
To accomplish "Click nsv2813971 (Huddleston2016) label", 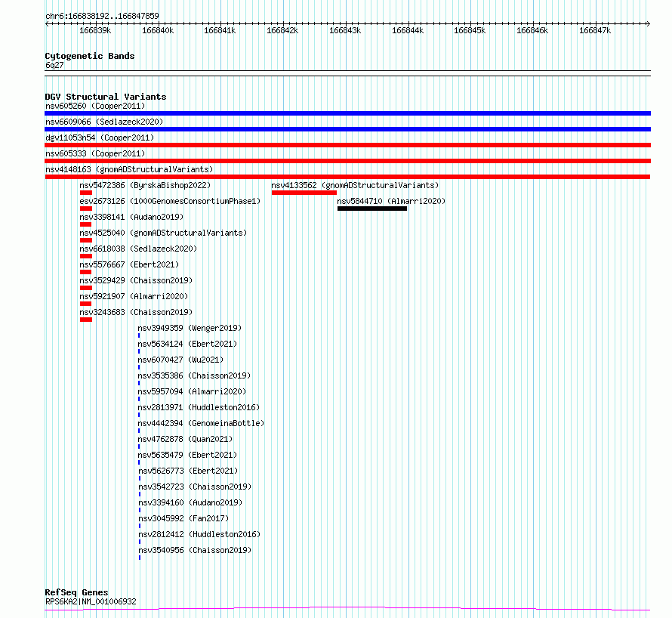I will [x=199, y=407].
